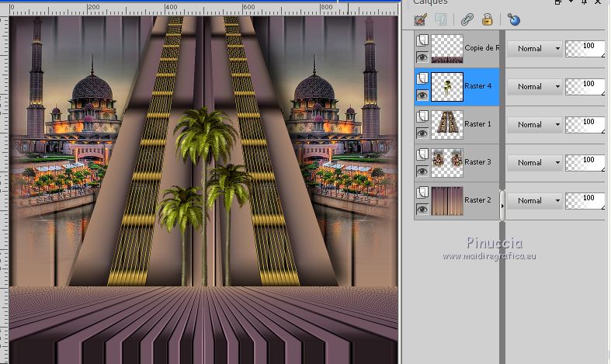Select the Copie de R layer thumbnail

click(447, 49)
